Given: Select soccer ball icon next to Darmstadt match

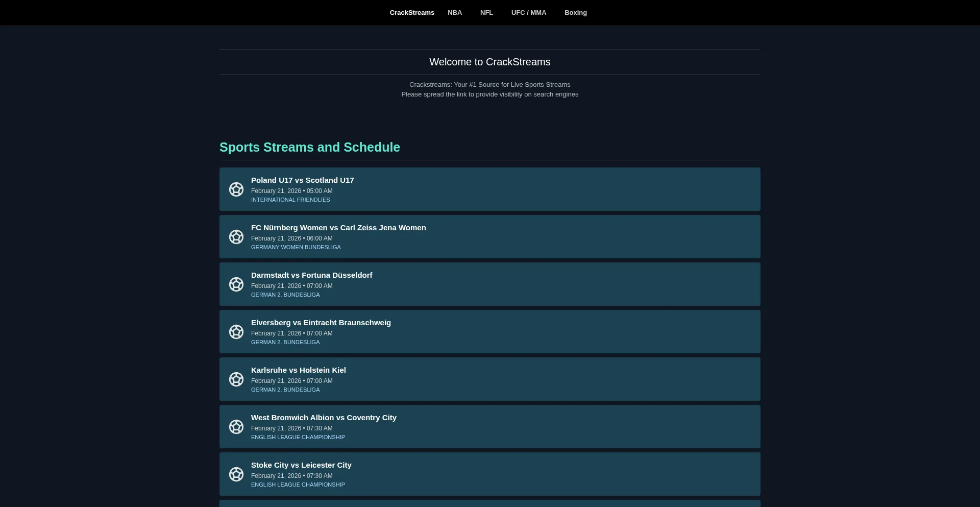Looking at the screenshot, I should pyautogui.click(x=236, y=284).
